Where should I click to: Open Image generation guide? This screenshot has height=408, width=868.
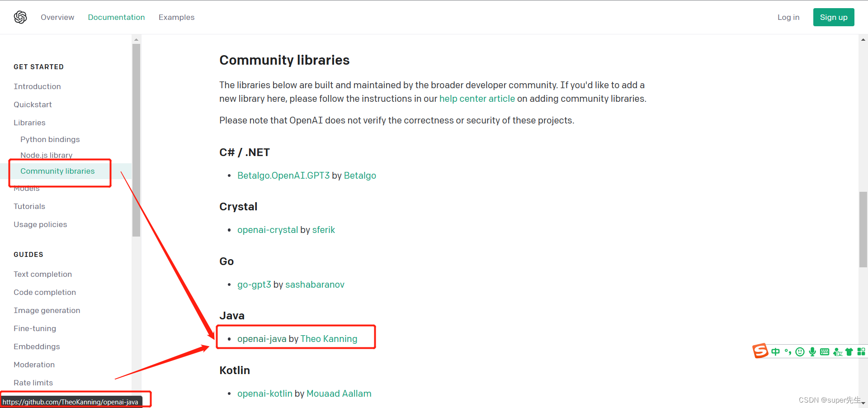(x=47, y=310)
